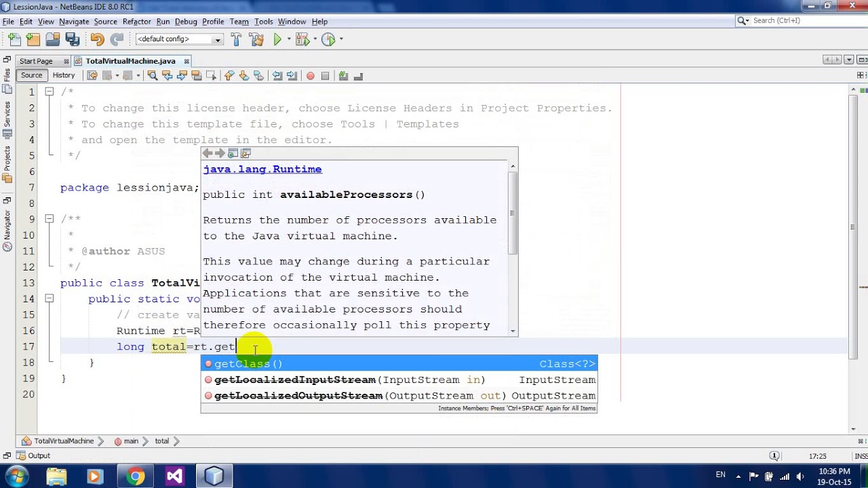The image size is (868, 488).
Task: Open the File menu
Action: coord(8,22)
